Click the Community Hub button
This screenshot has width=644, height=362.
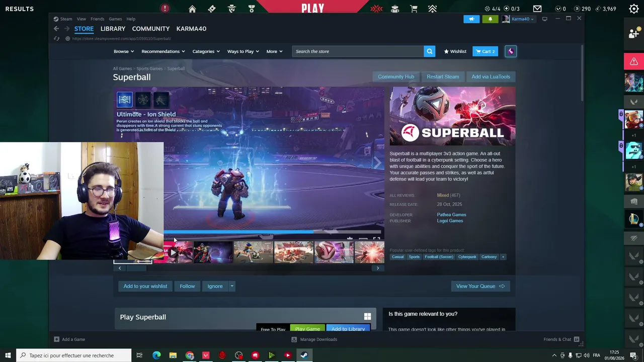click(396, 77)
